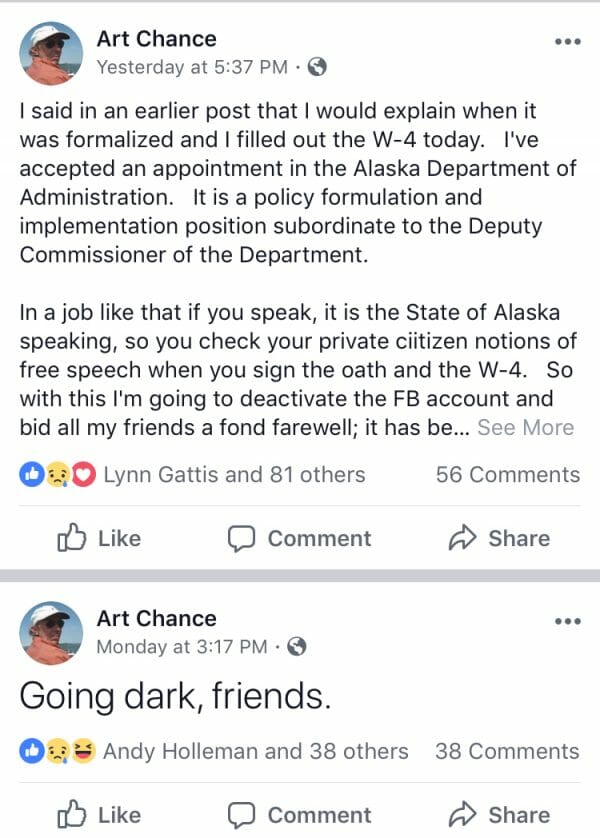Screen dimensions: 600x838
Task: Tap Art Chance's avatar on the top post
Action: click(51, 52)
